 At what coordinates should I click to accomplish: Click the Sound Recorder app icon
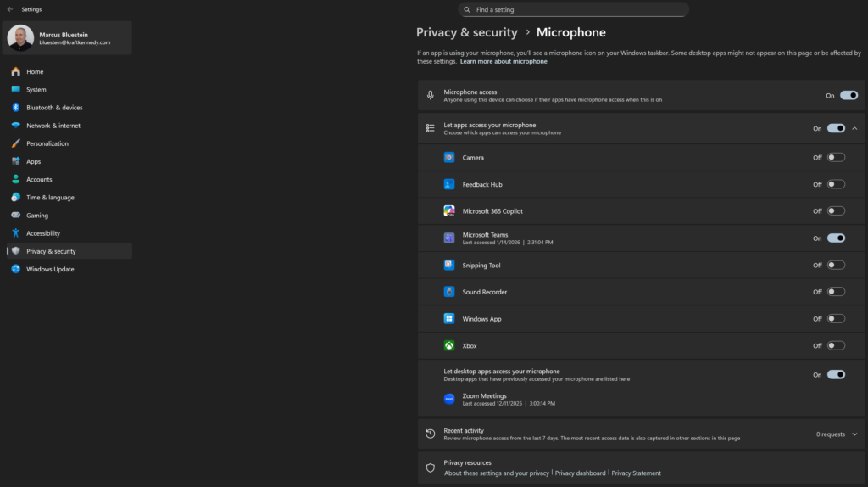449,292
